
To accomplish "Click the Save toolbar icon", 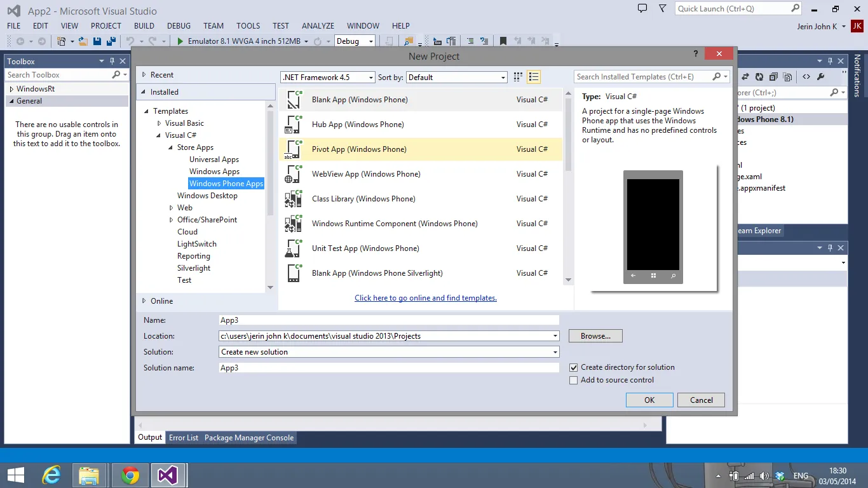I will pos(97,41).
